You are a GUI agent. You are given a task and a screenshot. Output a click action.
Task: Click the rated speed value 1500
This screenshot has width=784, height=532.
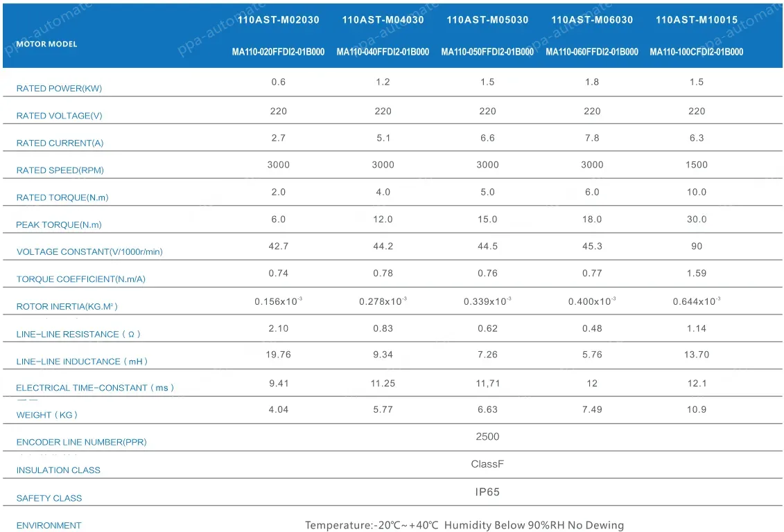pos(697,165)
